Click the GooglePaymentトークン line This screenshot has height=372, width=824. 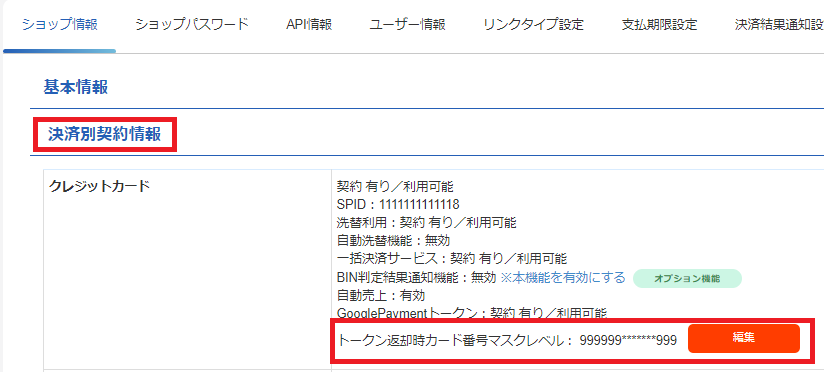tap(472, 313)
